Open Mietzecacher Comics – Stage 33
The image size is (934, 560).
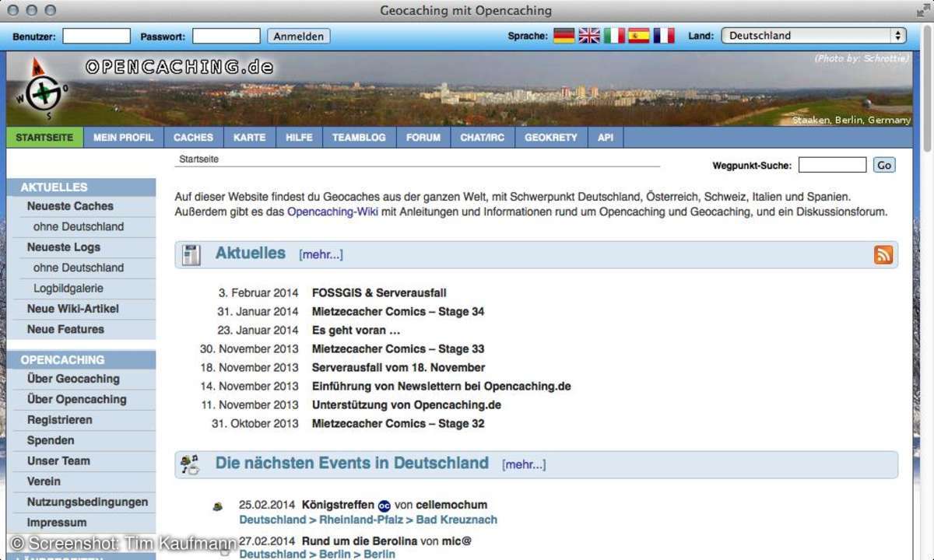398,349
